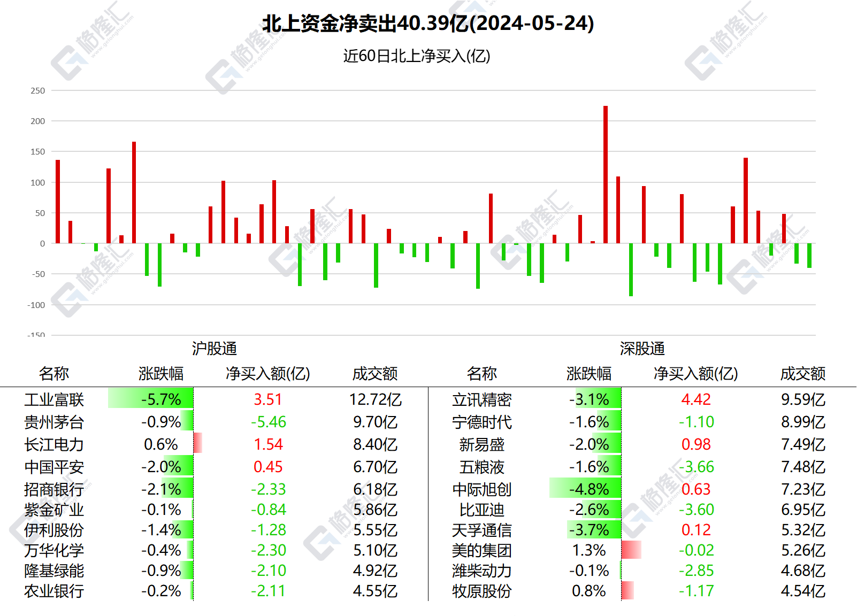Click net buy value -2.11
The height and width of the screenshot is (616, 857).
coord(268,591)
